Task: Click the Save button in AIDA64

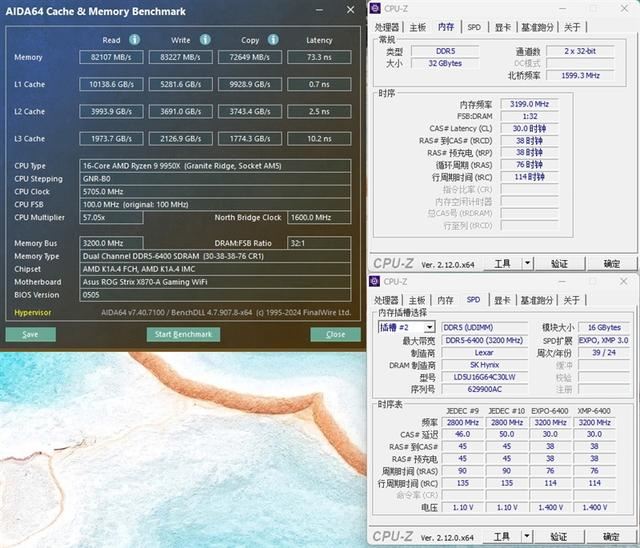Action: pos(30,334)
